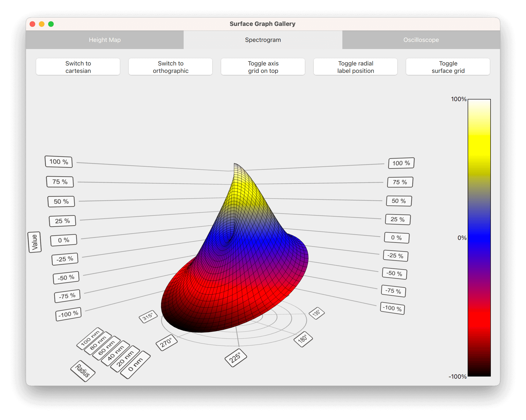Open the Oscilloscope tab
The height and width of the screenshot is (420, 526).
coord(421,40)
